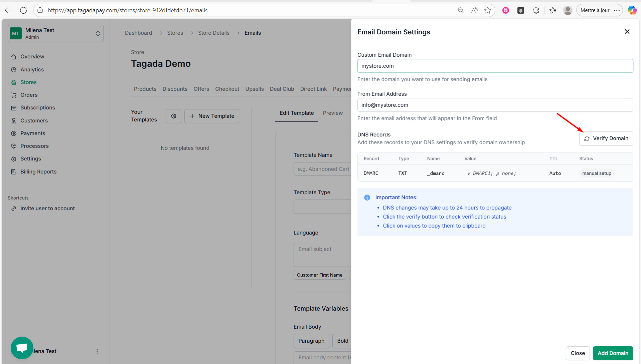Image resolution: width=641 pixels, height=364 pixels.
Task: Open browser extensions puzzle icon
Action: [x=536, y=10]
